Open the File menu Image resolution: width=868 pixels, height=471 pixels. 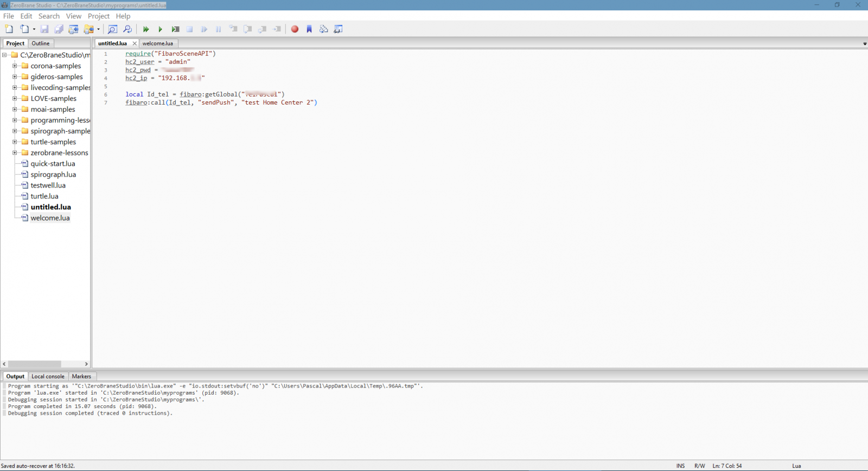click(9, 16)
